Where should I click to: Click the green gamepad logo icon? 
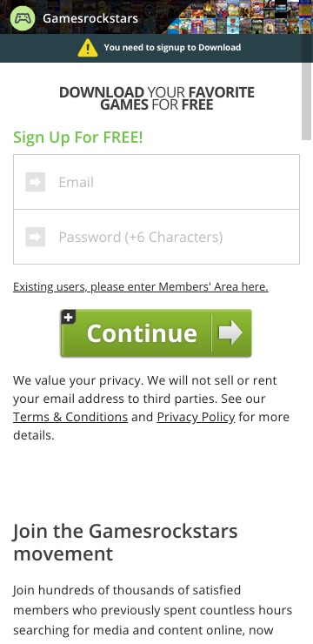pyautogui.click(x=23, y=18)
